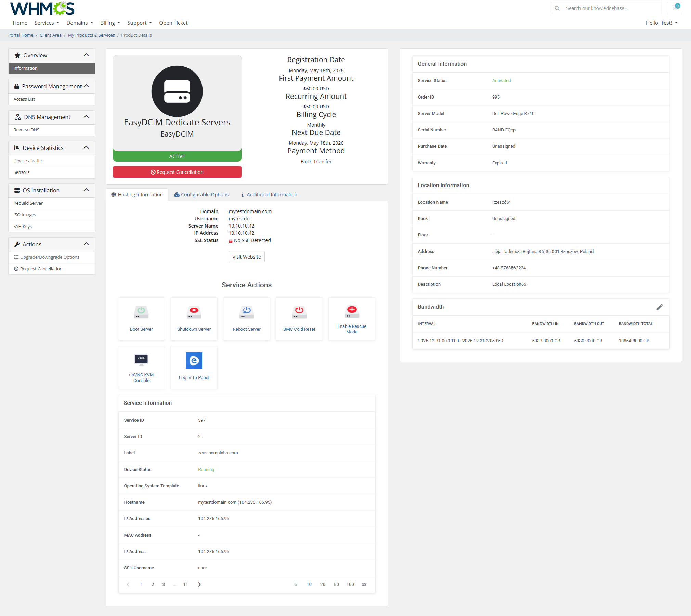This screenshot has height=616, width=691.
Task: Click the Reboot Server icon
Action: [247, 312]
